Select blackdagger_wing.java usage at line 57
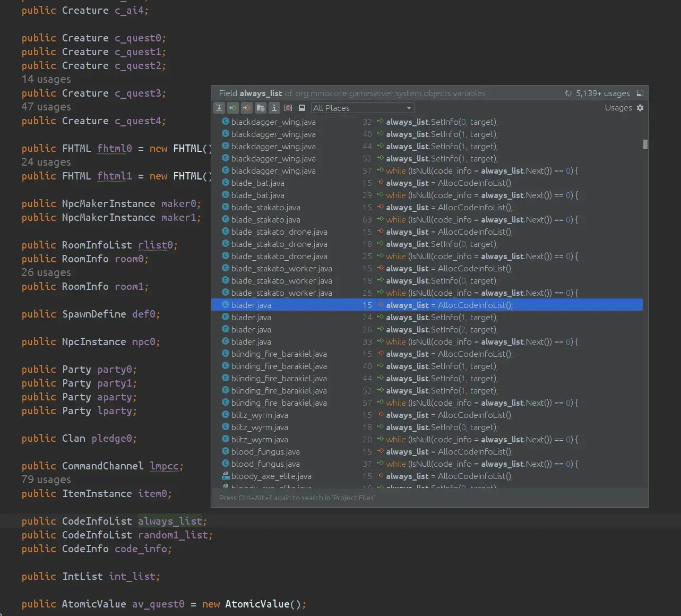681x616 pixels. [x=427, y=170]
